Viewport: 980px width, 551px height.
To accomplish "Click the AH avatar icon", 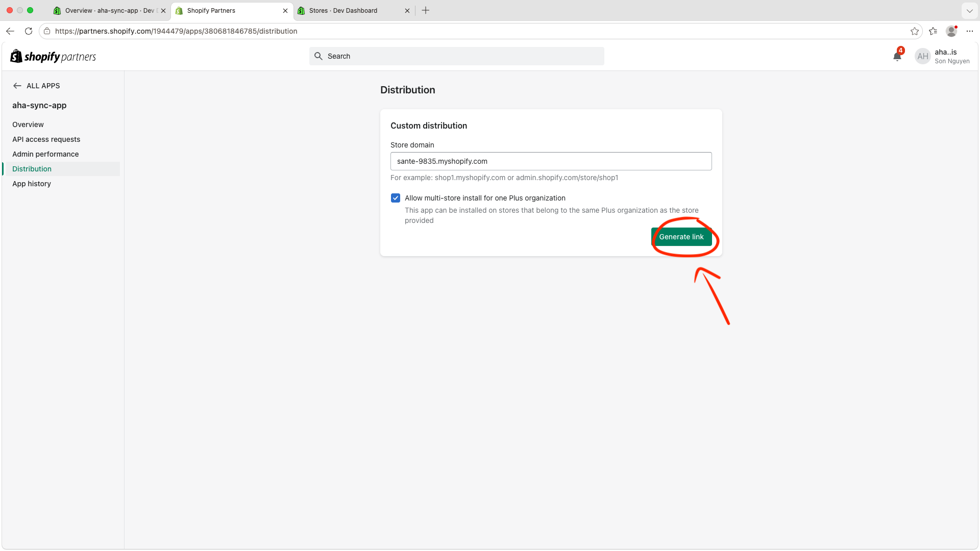I will [x=923, y=56].
